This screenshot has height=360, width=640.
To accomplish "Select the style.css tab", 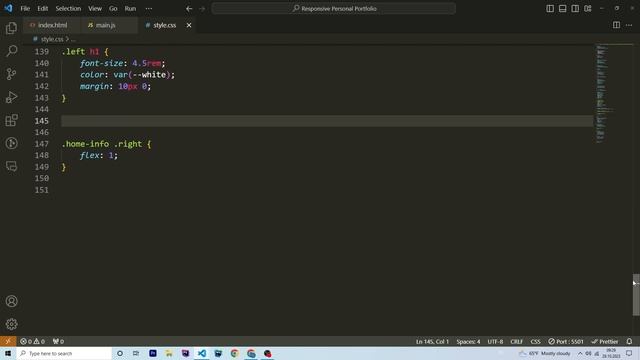I will (164, 25).
